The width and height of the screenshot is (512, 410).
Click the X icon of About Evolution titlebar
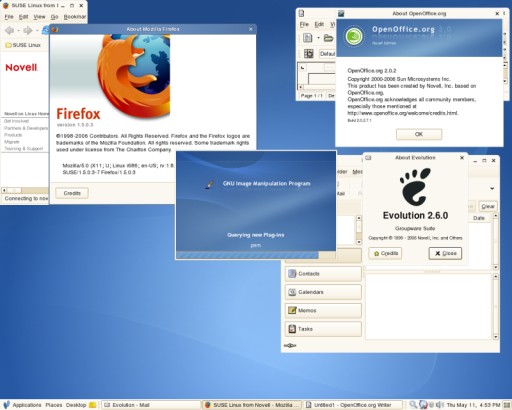462,158
